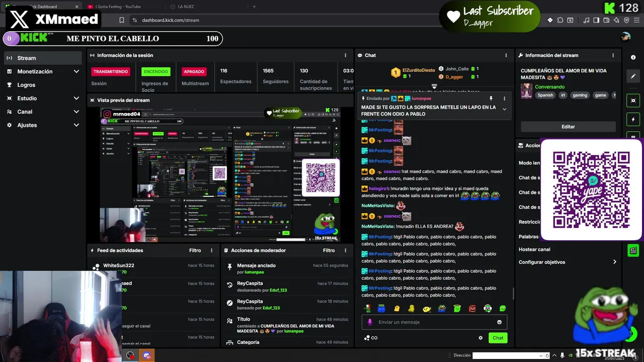Expand the Estudio sidebar menu
This screenshot has height=362, width=644.
tap(43, 99)
